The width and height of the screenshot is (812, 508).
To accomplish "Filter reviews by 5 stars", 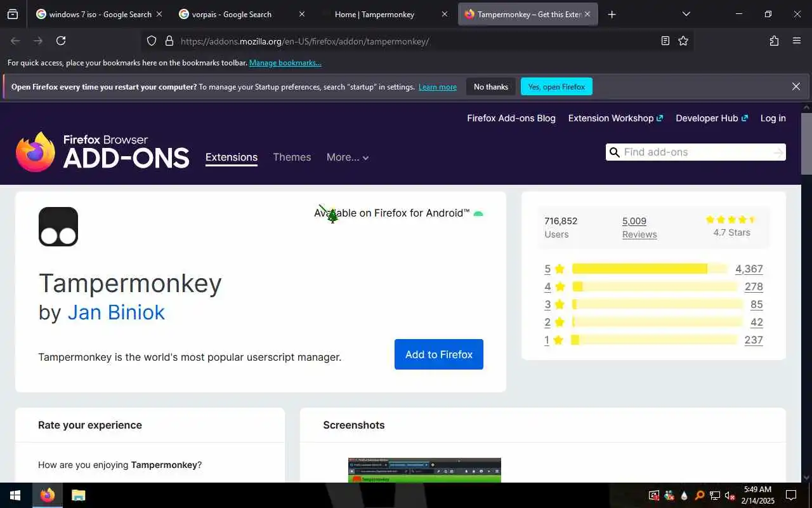I will click(554, 269).
